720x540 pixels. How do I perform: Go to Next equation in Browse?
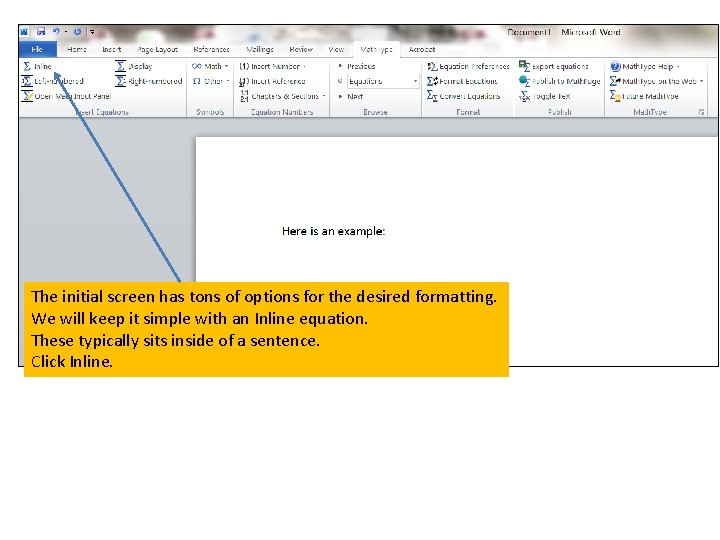coord(351,96)
